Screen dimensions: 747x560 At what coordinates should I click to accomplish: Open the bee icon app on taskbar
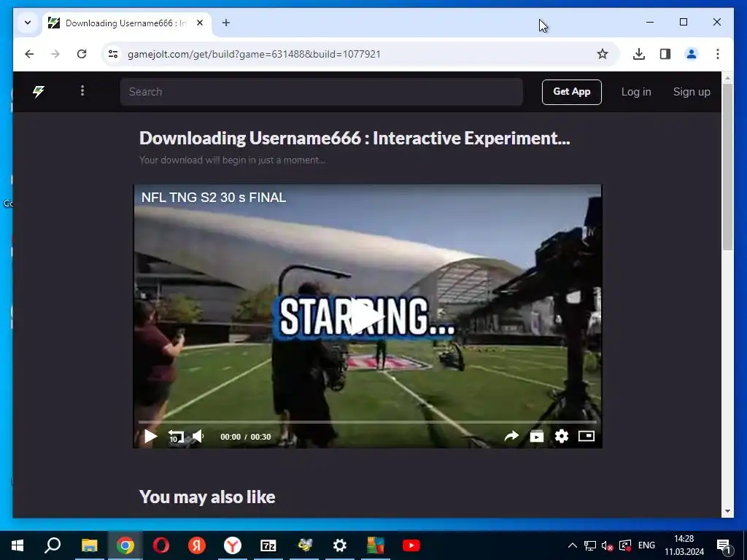click(304, 545)
